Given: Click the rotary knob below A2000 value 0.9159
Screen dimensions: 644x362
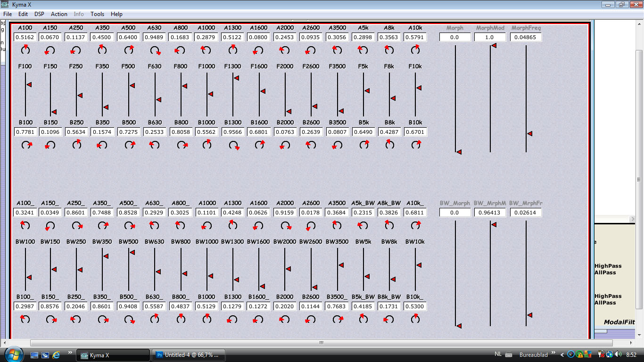Looking at the screenshot, I should pos(285,226).
